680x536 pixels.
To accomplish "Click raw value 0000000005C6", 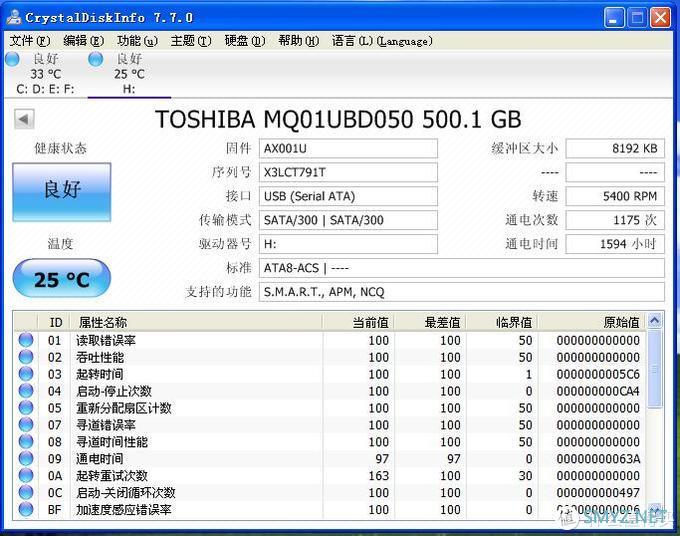I will click(x=598, y=374).
